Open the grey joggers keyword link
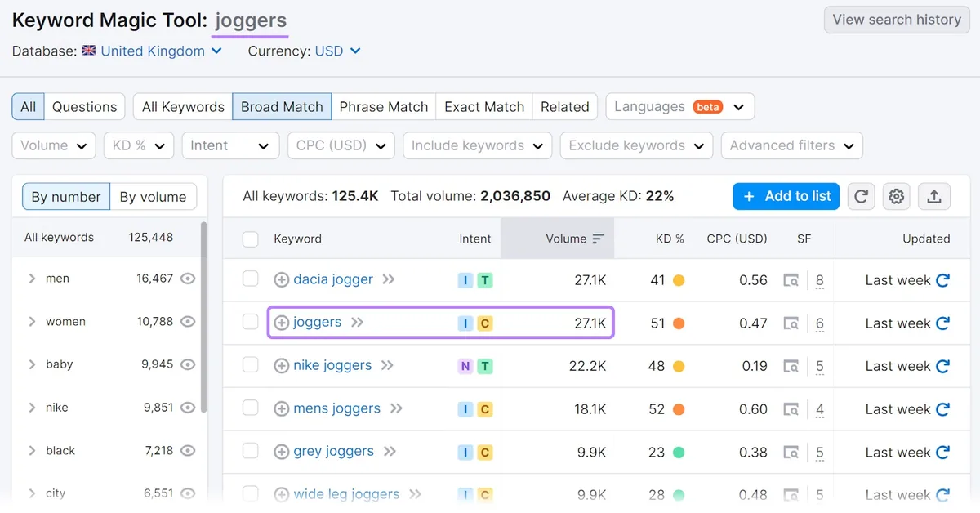Viewport: 980px width, 513px height. 334,451
